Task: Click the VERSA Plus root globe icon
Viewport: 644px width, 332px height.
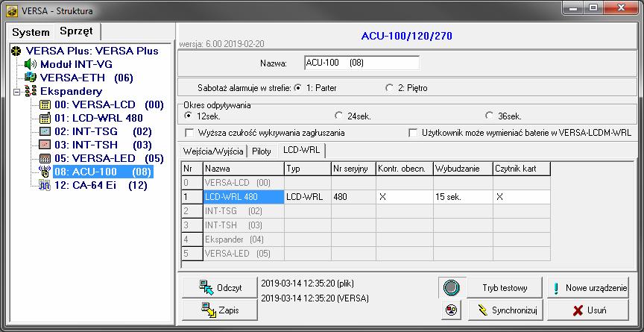Action: [x=16, y=51]
